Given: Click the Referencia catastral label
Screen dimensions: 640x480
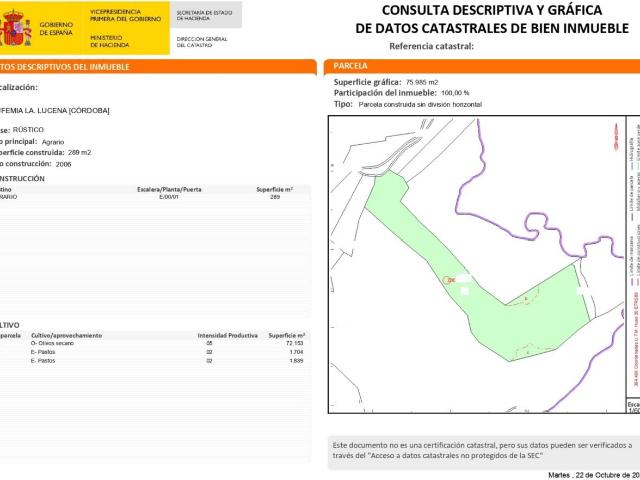Looking at the screenshot, I should (431, 46).
